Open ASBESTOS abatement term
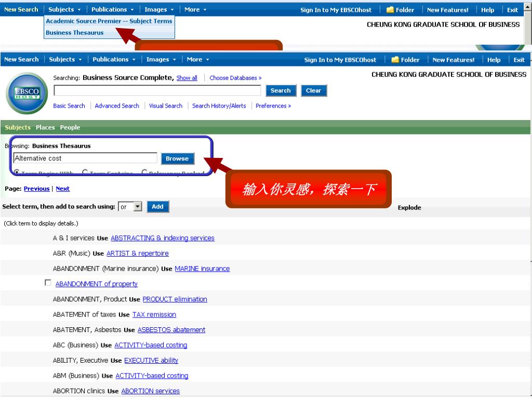 (171, 330)
